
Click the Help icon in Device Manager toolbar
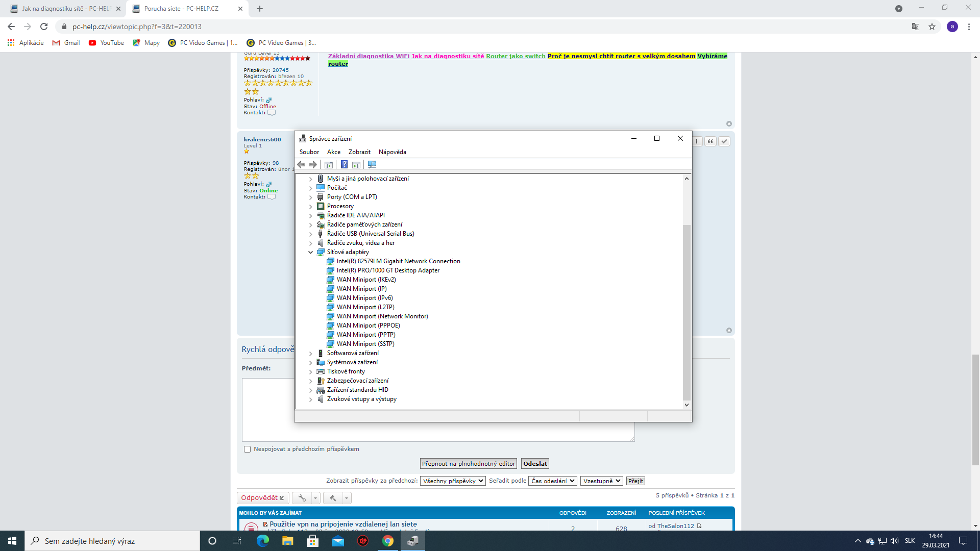click(344, 164)
